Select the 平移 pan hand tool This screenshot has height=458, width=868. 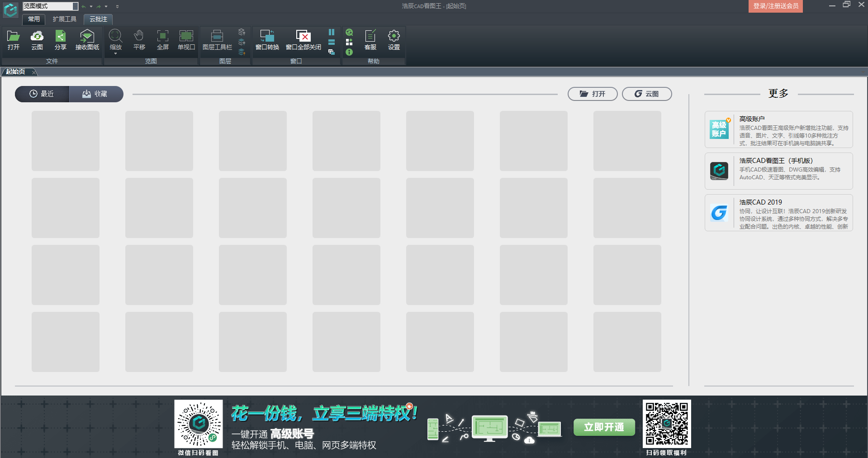click(139, 40)
